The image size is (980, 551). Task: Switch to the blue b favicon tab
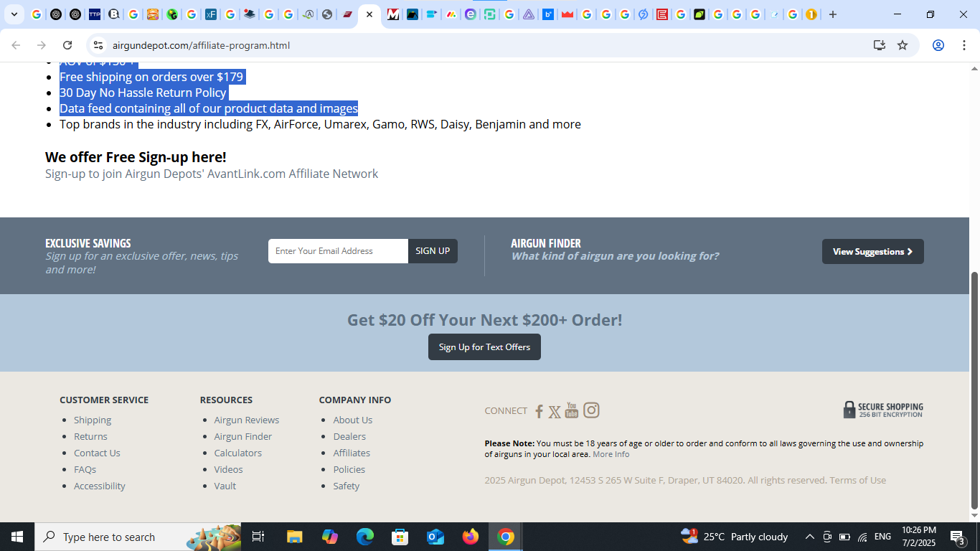point(548,14)
